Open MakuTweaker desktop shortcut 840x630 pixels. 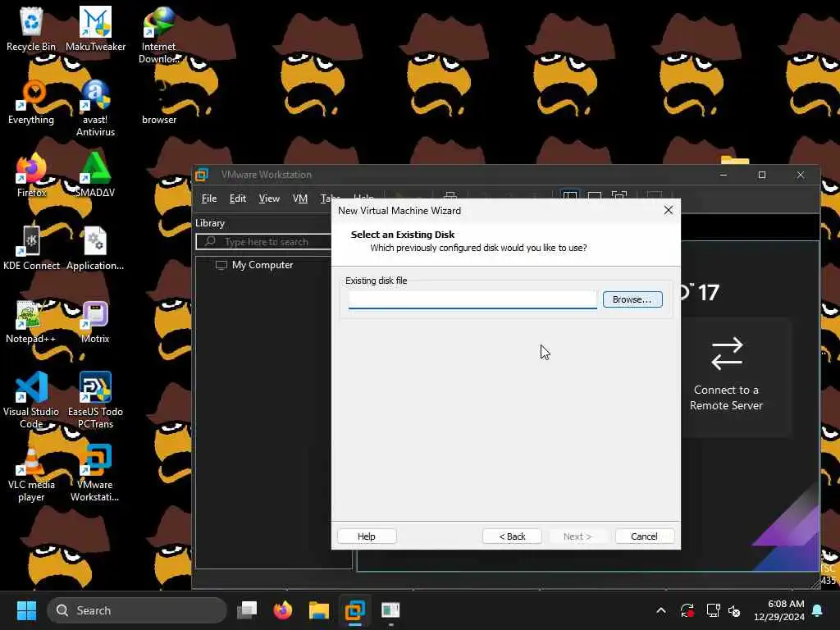(95, 30)
